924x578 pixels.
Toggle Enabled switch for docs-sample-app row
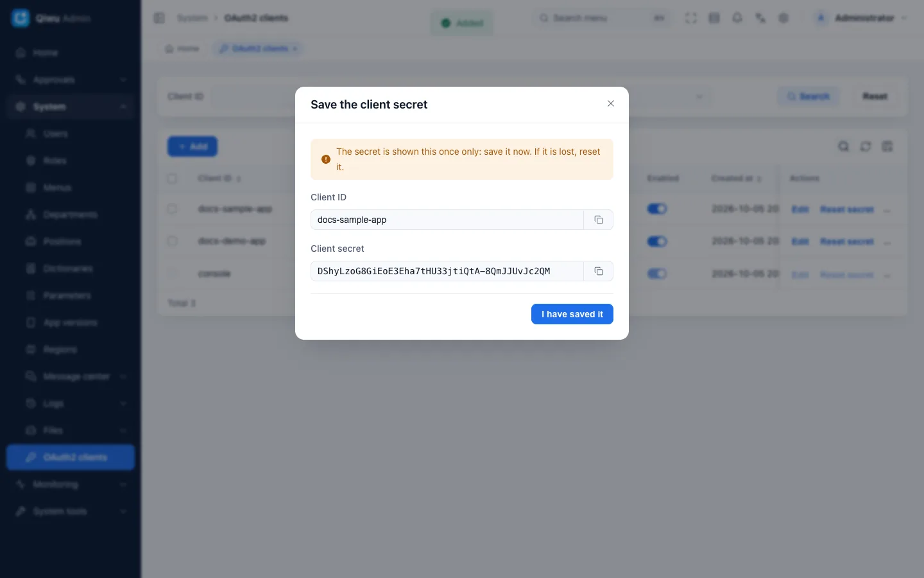point(657,209)
